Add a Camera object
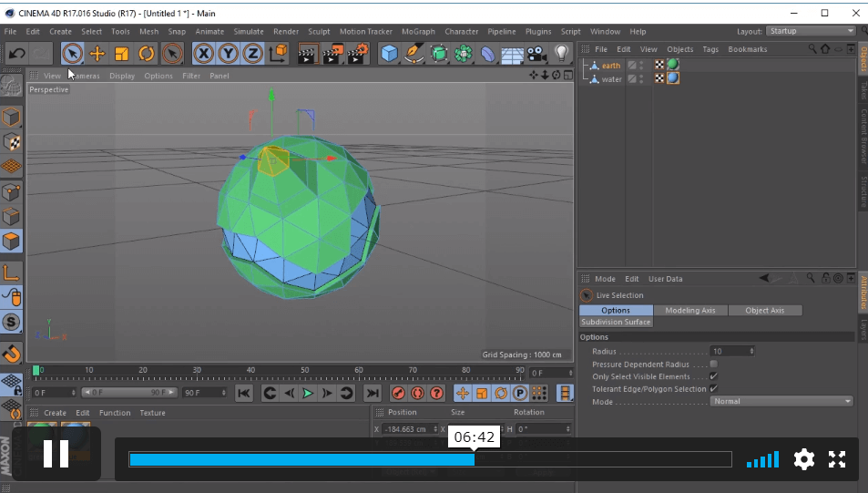Image resolution: width=868 pixels, height=493 pixels. (536, 54)
